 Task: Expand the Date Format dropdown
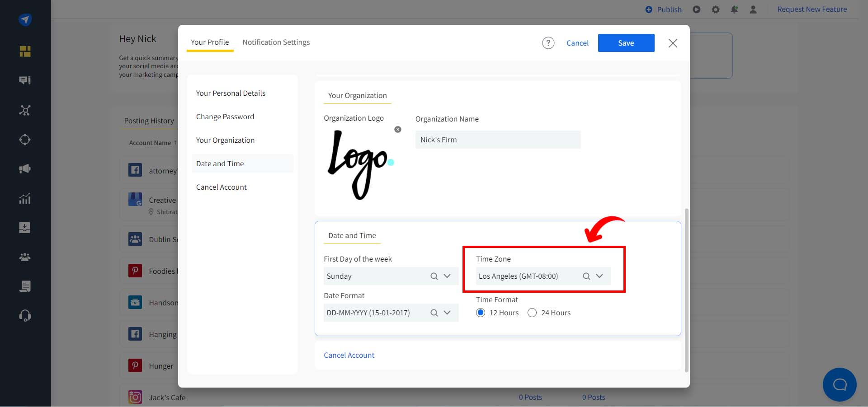[x=447, y=313]
